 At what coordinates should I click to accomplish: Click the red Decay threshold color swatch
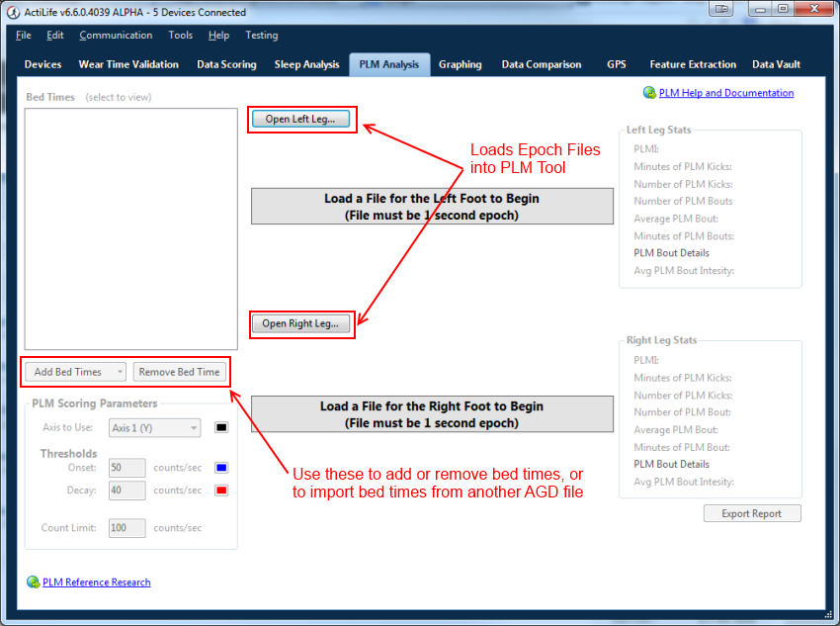click(220, 490)
